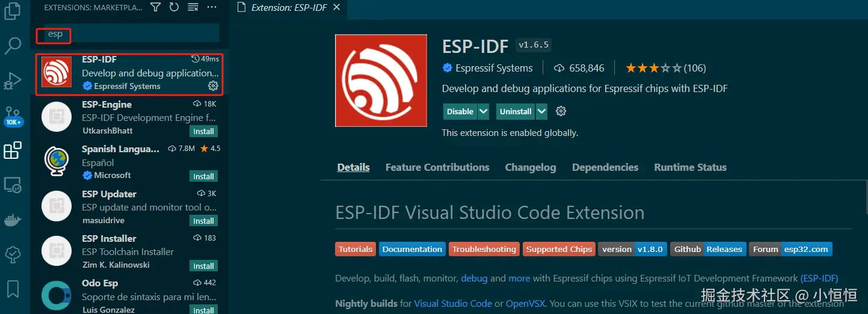Screen dimensions: 868x314
Task: Click the Uninstall button
Action: coord(516,111)
